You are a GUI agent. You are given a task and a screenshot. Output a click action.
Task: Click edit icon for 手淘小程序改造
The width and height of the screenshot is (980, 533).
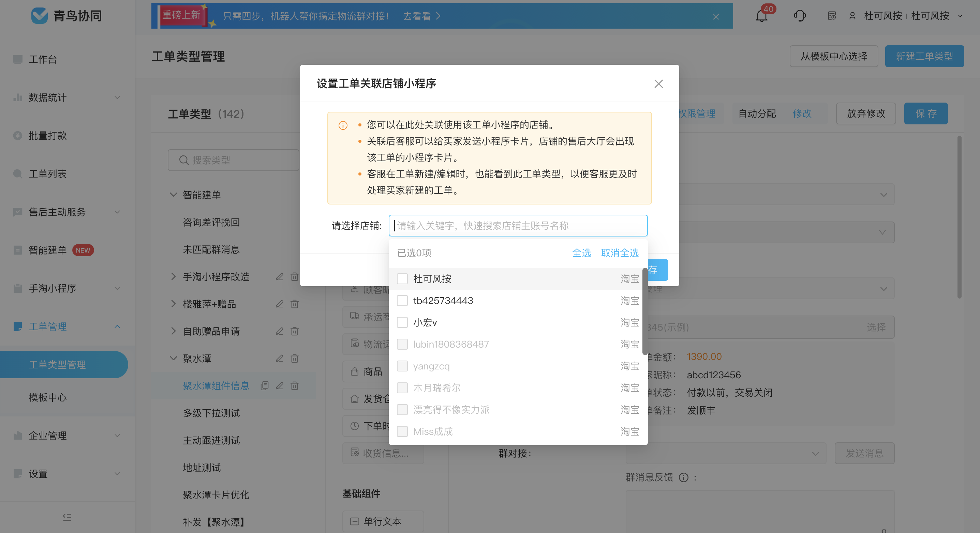point(280,277)
